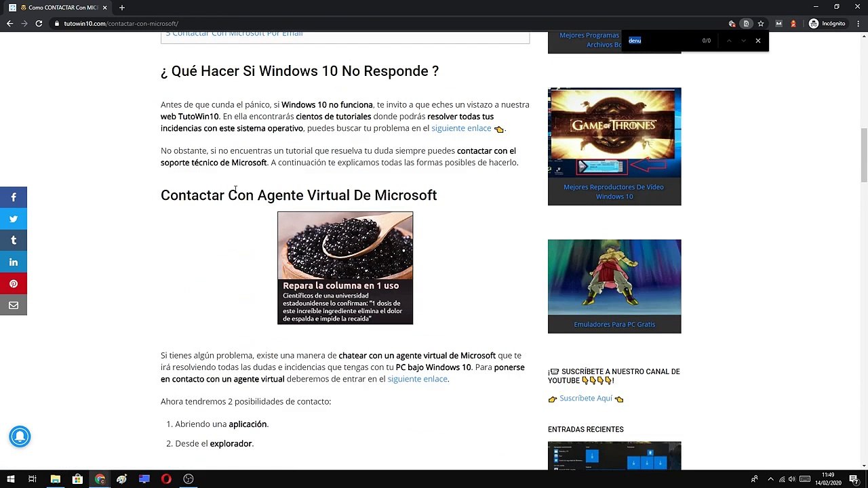This screenshot has width=868, height=488.
Task: Click the 'Suscríbete Aquí' link
Action: tap(586, 399)
